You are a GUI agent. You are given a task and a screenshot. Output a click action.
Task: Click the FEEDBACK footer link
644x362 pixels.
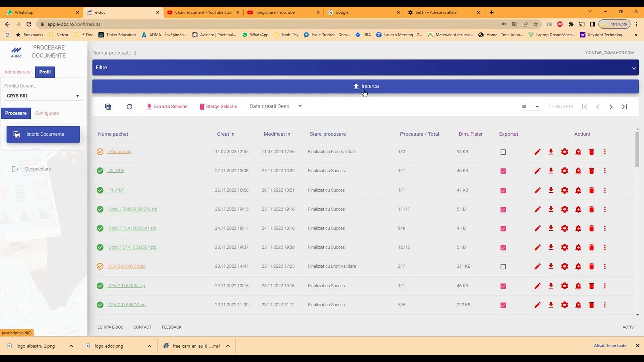click(x=171, y=327)
